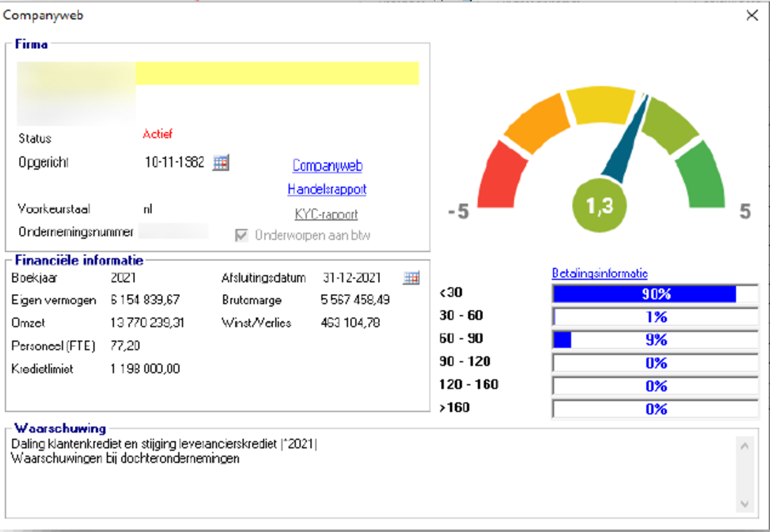
Task: Open the Betalingsinformatie link
Action: point(599,274)
